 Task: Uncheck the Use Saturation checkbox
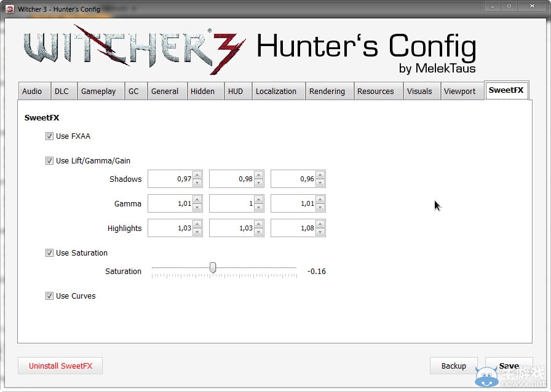49,253
